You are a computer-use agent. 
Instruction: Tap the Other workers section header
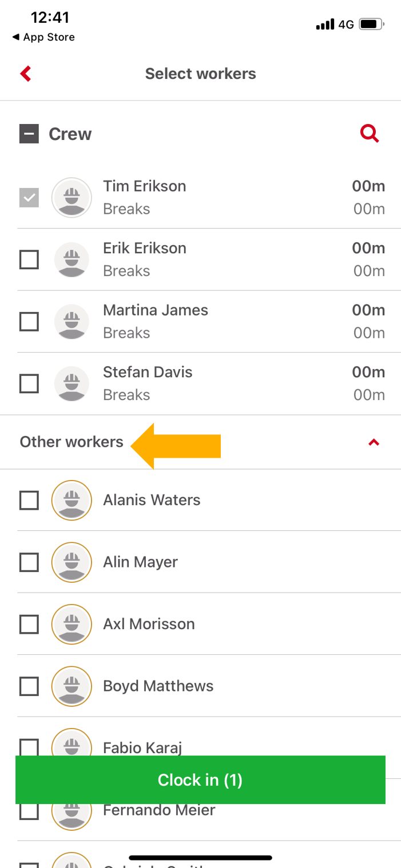click(71, 442)
